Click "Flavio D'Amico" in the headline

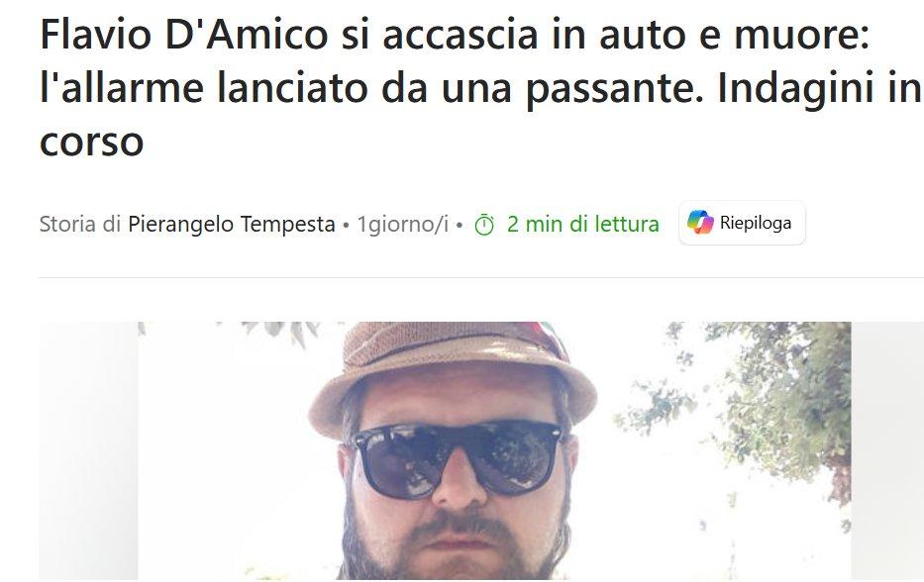(x=184, y=35)
